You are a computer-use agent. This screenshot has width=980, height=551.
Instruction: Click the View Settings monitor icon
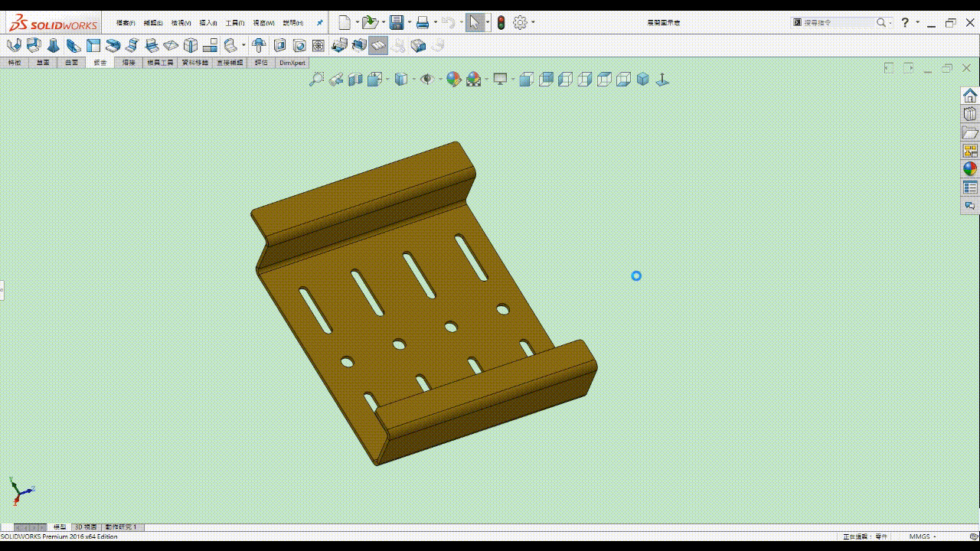point(500,79)
